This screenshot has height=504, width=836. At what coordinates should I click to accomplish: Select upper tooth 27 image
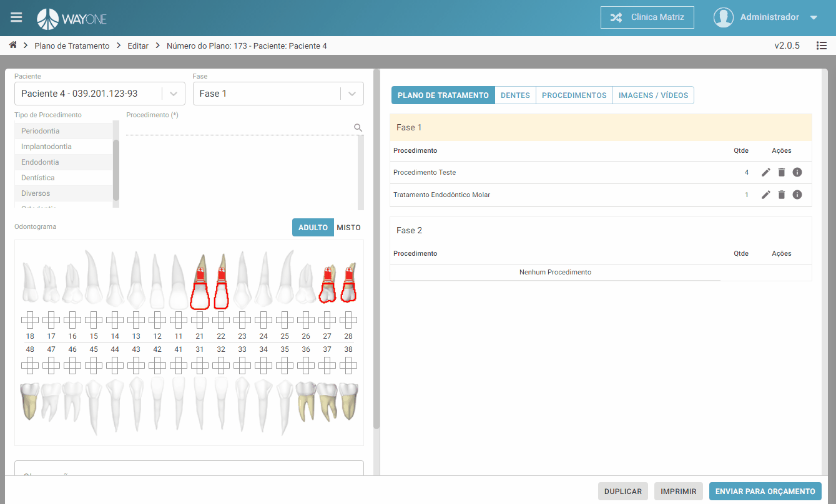[327, 283]
